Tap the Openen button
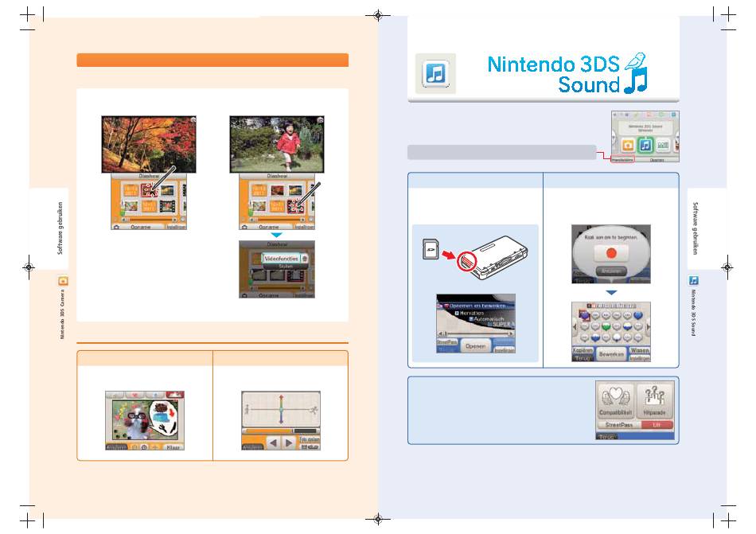 pos(475,346)
